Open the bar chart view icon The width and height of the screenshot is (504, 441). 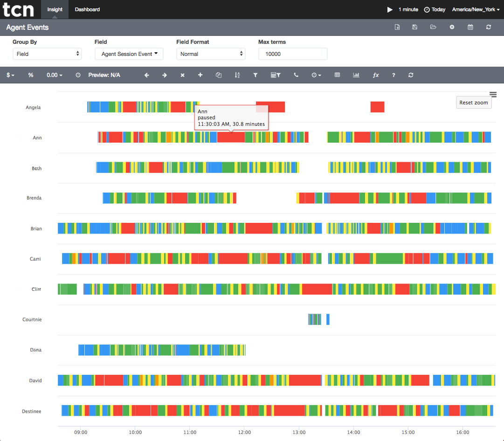point(356,75)
